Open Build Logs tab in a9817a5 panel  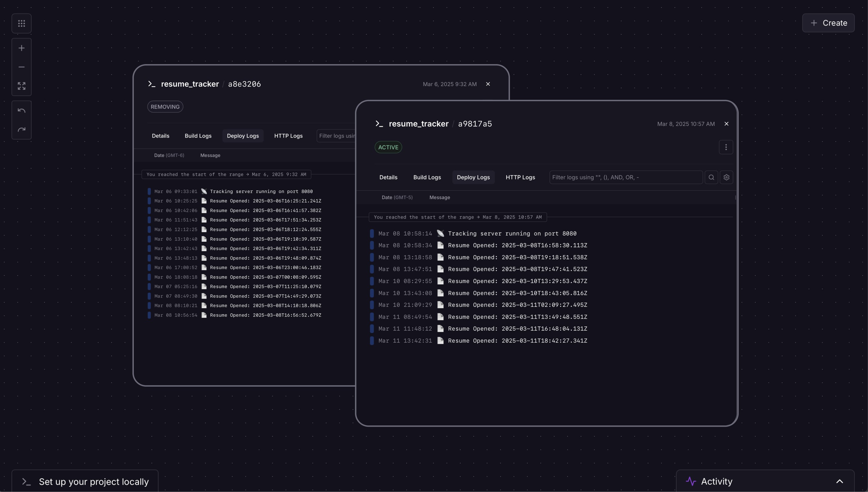click(427, 177)
